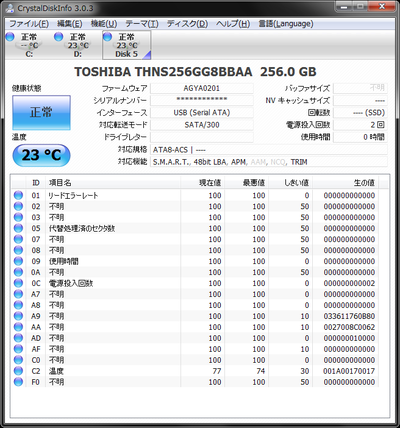Click worst value 74 in temperature row
Viewport: 400px width, 428px height.
(261, 371)
